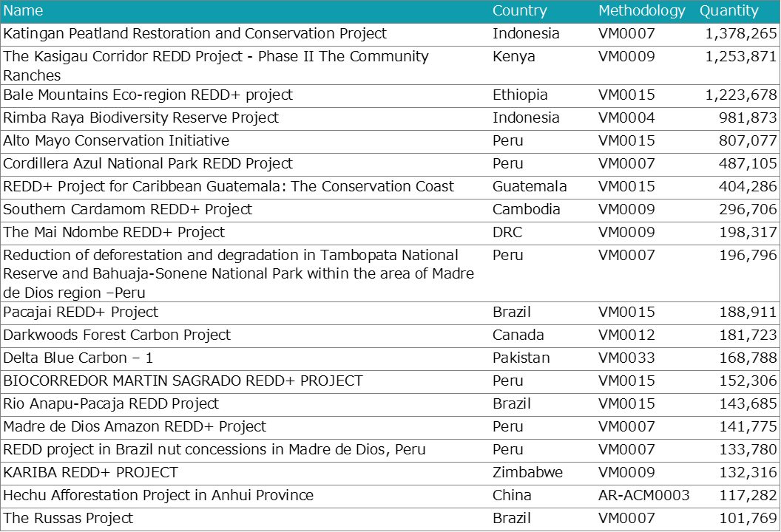Click the tallest row's Methodology cell
Viewport: 781px width, 532px height.
pyautogui.click(x=641, y=273)
